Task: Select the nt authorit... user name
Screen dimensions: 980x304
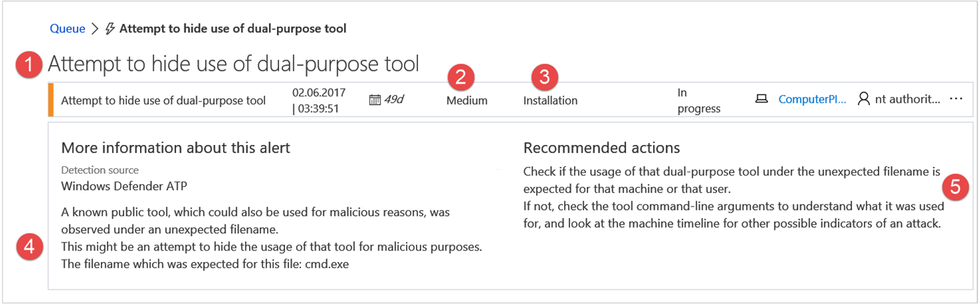Action: pyautogui.click(x=907, y=100)
